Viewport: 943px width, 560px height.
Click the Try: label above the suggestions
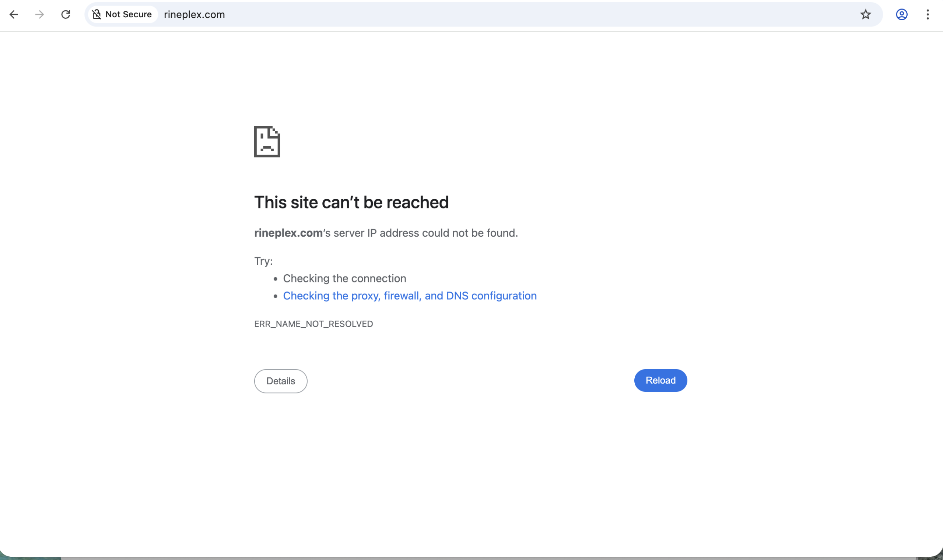pos(263,261)
